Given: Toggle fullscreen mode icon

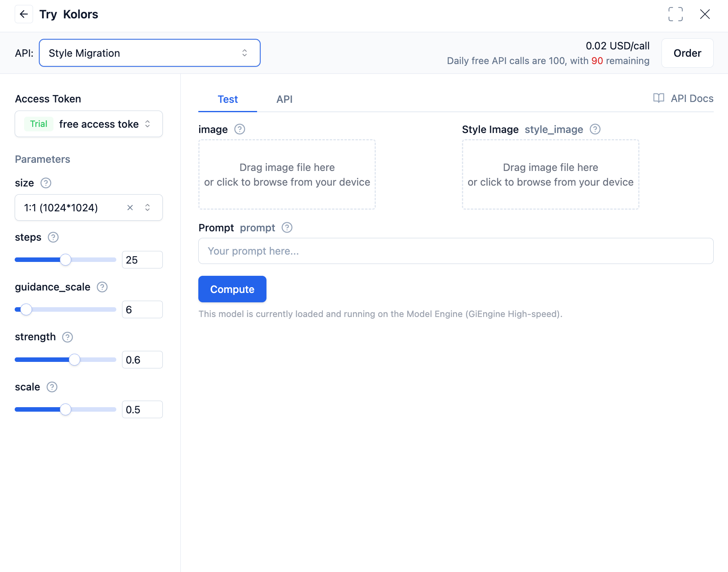Looking at the screenshot, I should click(x=675, y=14).
